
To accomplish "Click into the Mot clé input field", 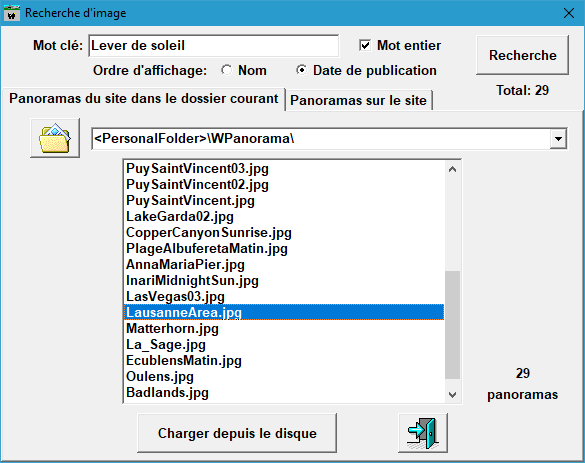I will point(214,46).
